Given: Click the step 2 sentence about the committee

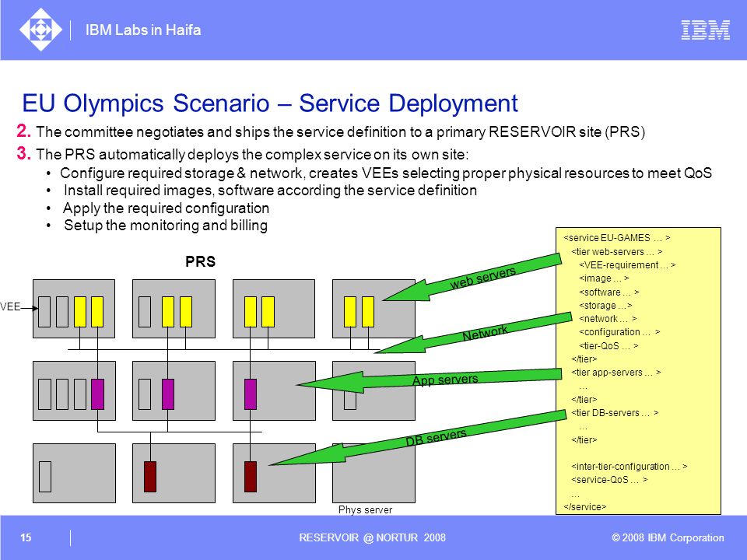Looking at the screenshot, I should click(x=340, y=131).
